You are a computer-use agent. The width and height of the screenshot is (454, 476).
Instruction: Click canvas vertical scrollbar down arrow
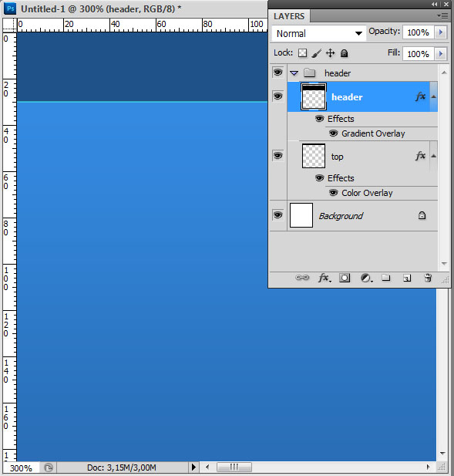point(442,454)
